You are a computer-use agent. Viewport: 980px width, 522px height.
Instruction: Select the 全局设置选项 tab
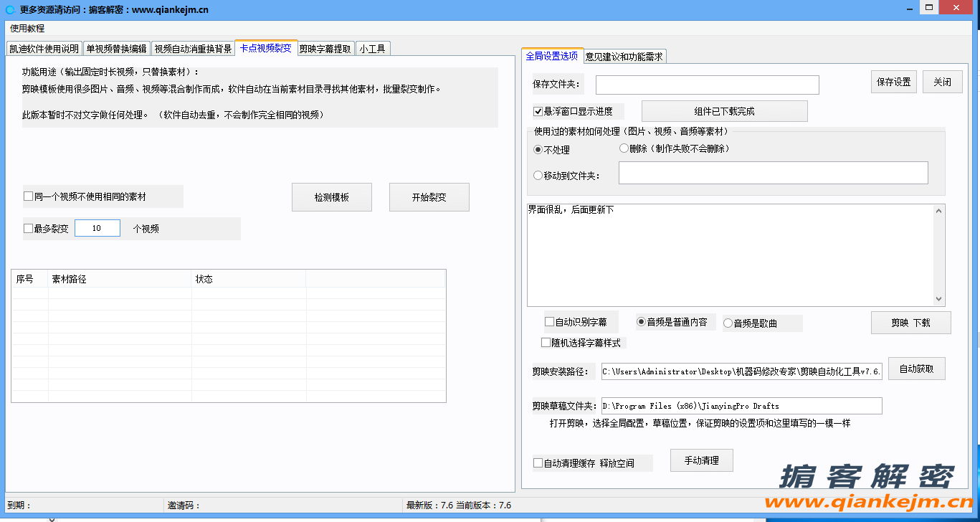[x=552, y=56]
